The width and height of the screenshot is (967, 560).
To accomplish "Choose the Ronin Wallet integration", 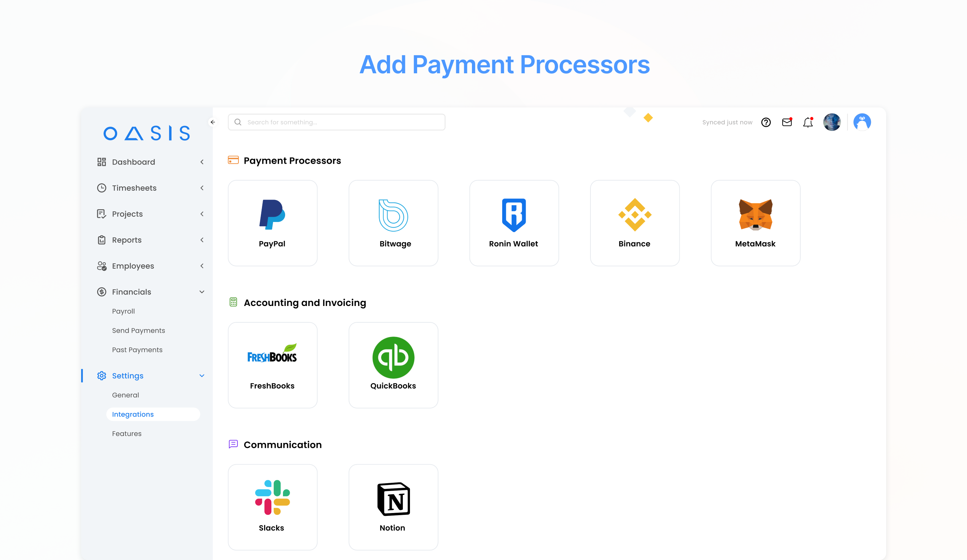I will [514, 223].
